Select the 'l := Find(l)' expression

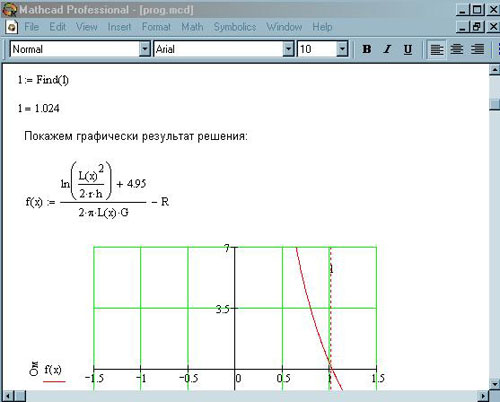coord(43,80)
